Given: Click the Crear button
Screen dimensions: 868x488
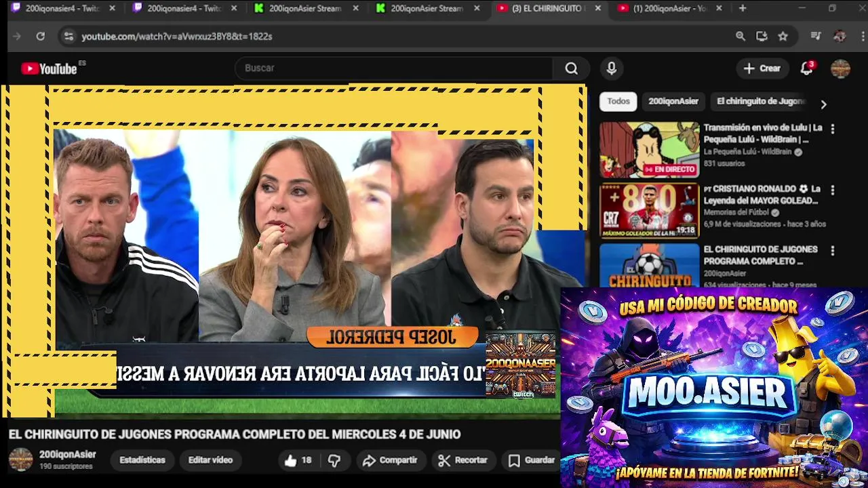Looking at the screenshot, I should point(762,68).
